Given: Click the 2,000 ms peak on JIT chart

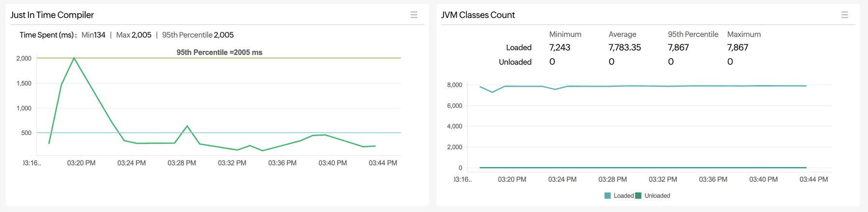Looking at the screenshot, I should tap(74, 58).
